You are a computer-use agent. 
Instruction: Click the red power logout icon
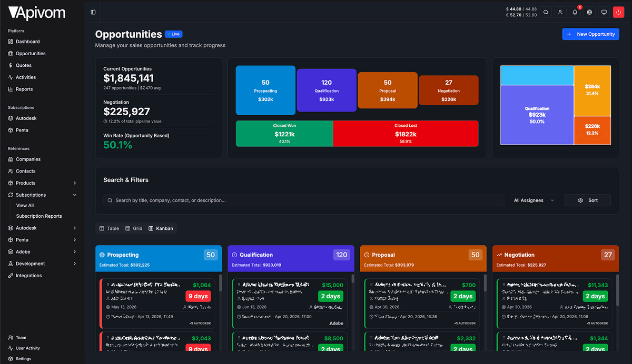coord(618,12)
